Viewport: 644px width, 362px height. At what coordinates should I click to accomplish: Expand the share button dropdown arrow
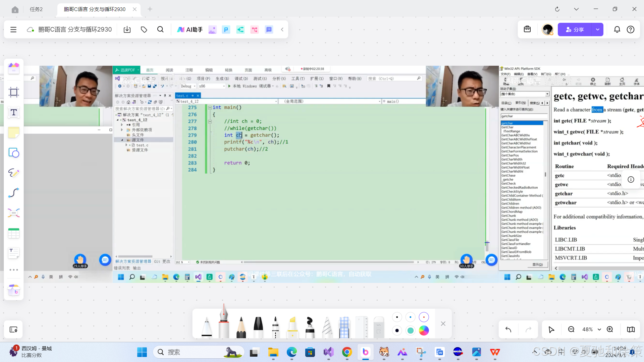pos(598,29)
